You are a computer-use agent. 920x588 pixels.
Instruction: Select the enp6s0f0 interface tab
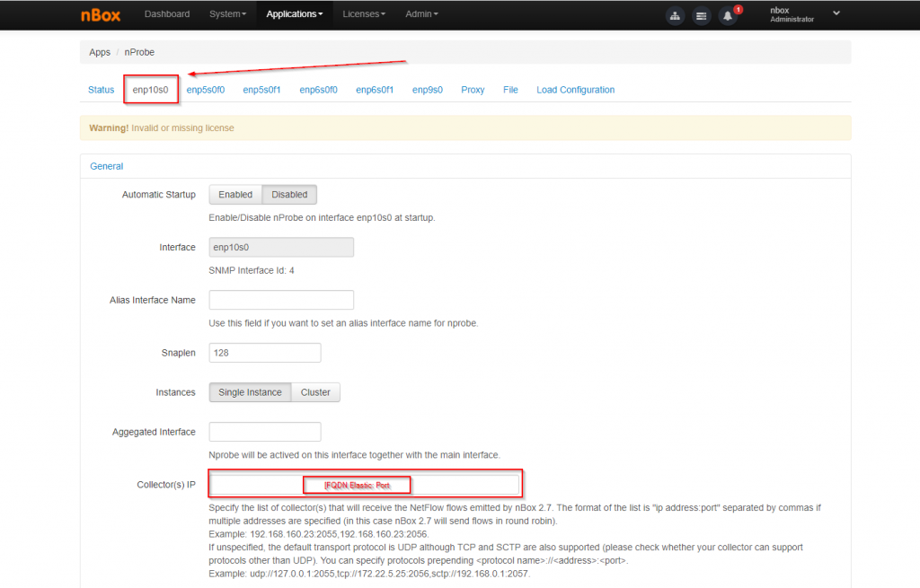pyautogui.click(x=318, y=90)
